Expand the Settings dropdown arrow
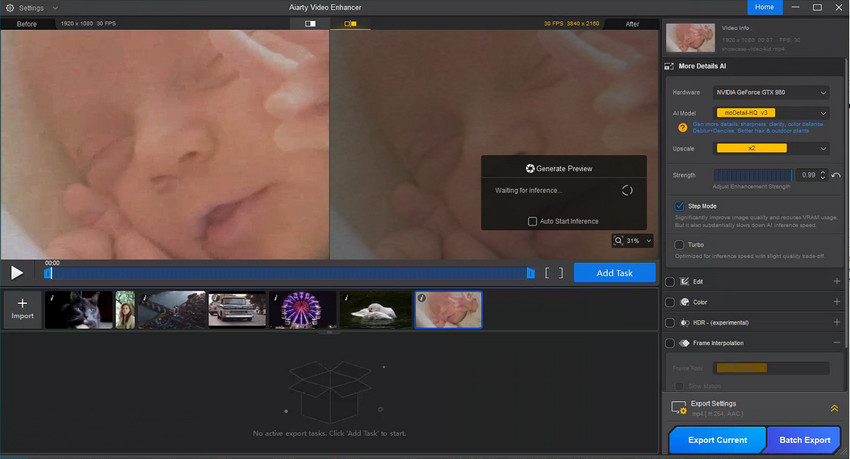850x459 pixels. [x=55, y=8]
